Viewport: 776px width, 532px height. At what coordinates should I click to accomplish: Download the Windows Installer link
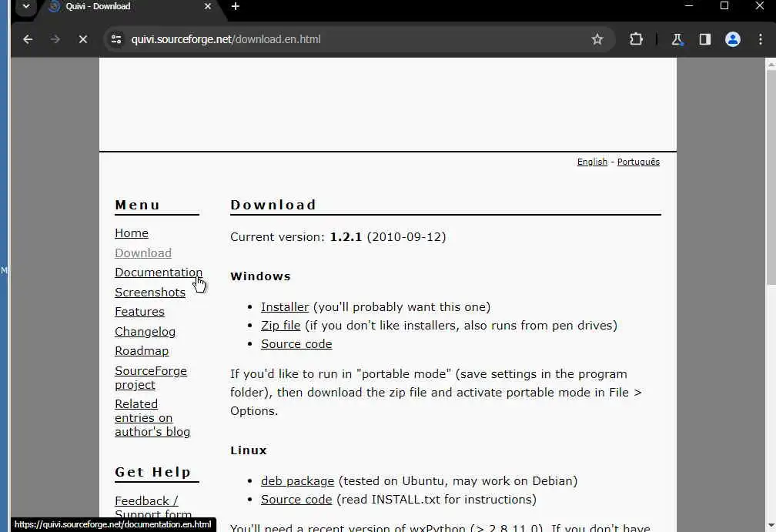click(x=285, y=307)
